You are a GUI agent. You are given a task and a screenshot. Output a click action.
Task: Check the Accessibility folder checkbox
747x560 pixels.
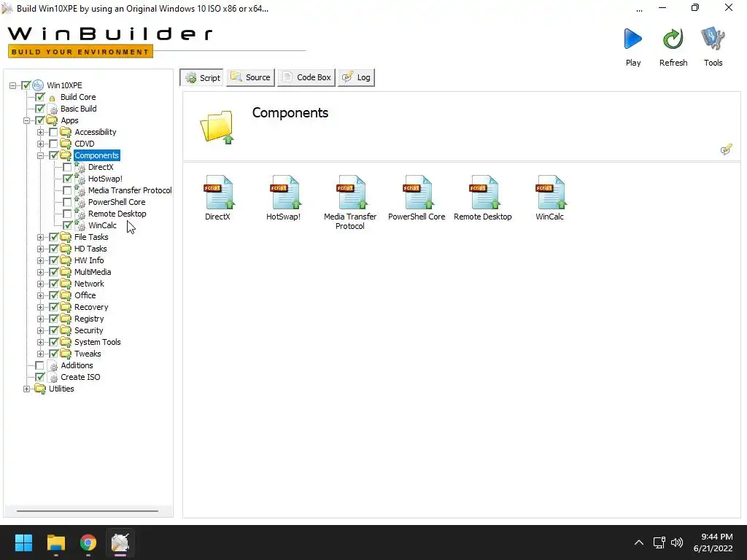(x=54, y=133)
